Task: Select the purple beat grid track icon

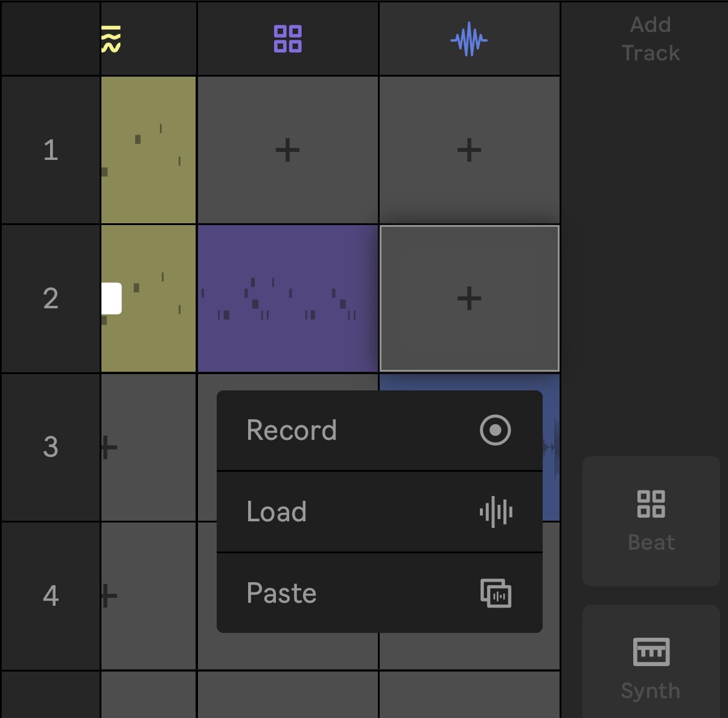Action: [288, 39]
